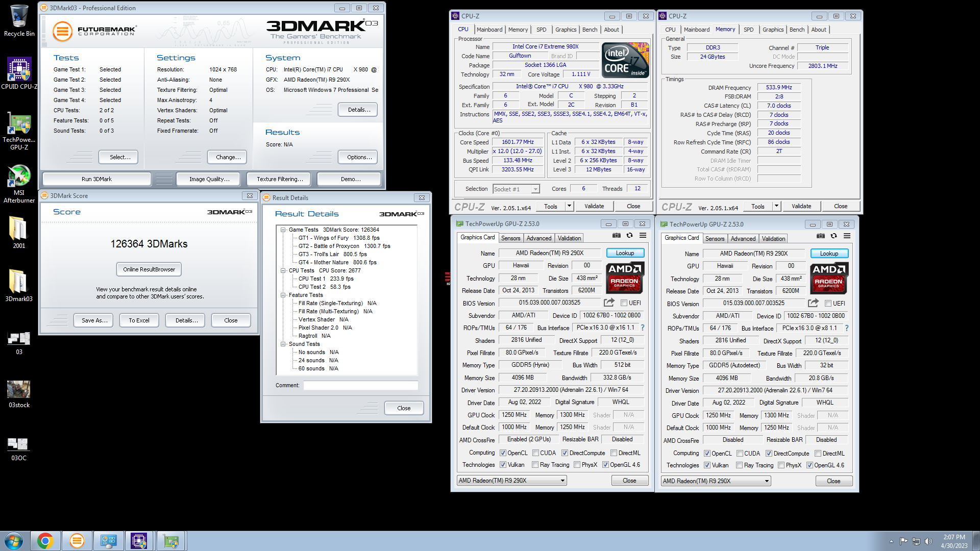Open the Tools dropdown arrow in the left CPU-Z window
Image resolution: width=980 pixels, height=551 pixels.
point(569,206)
